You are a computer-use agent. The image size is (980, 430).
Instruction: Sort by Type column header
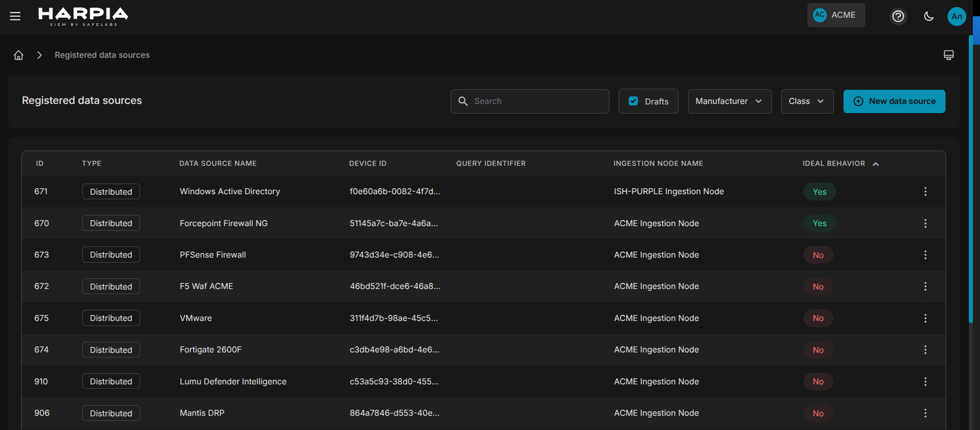(x=91, y=163)
